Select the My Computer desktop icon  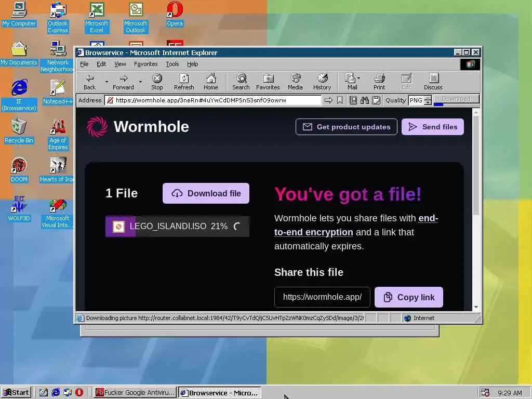pos(19,14)
